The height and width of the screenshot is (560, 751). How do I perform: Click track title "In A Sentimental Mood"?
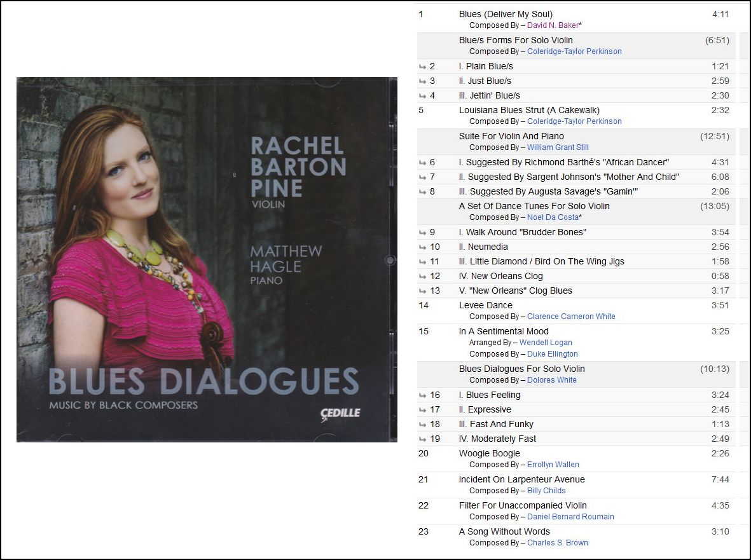click(x=504, y=331)
